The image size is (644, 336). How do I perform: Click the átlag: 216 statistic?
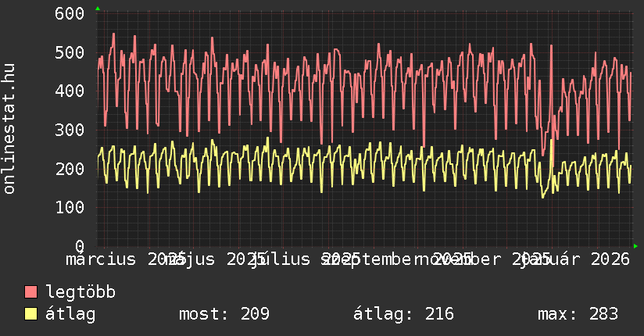(403, 314)
